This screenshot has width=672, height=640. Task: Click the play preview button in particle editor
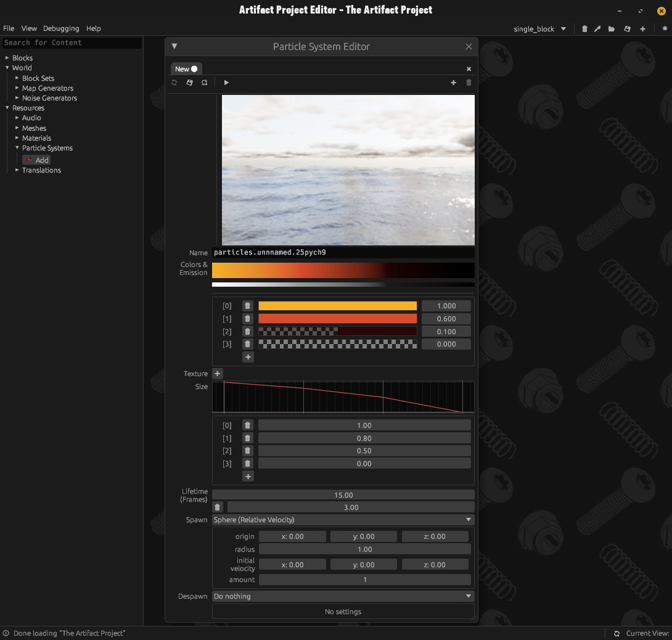pyautogui.click(x=226, y=83)
